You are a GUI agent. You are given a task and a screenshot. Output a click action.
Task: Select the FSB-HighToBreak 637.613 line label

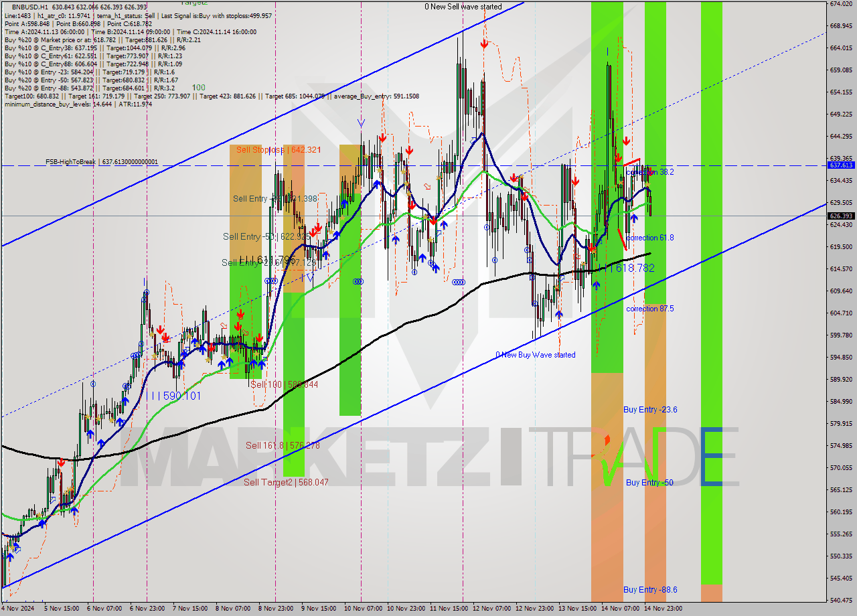(102, 162)
